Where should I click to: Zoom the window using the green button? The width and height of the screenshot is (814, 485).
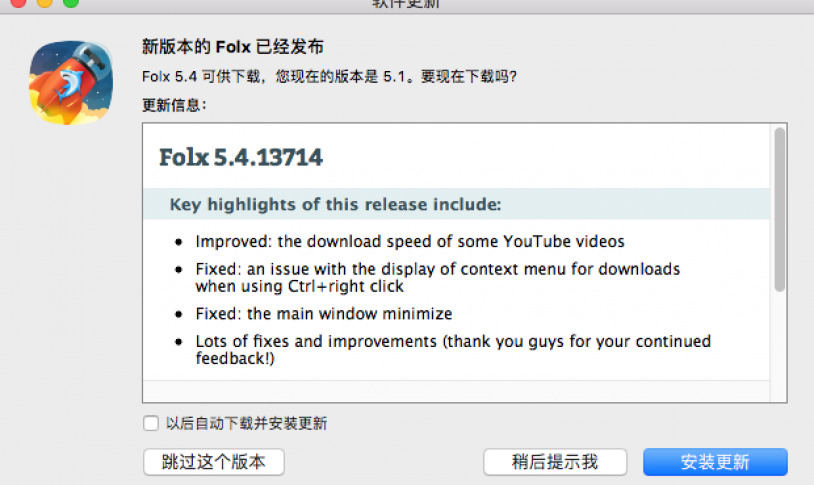pos(71,2)
